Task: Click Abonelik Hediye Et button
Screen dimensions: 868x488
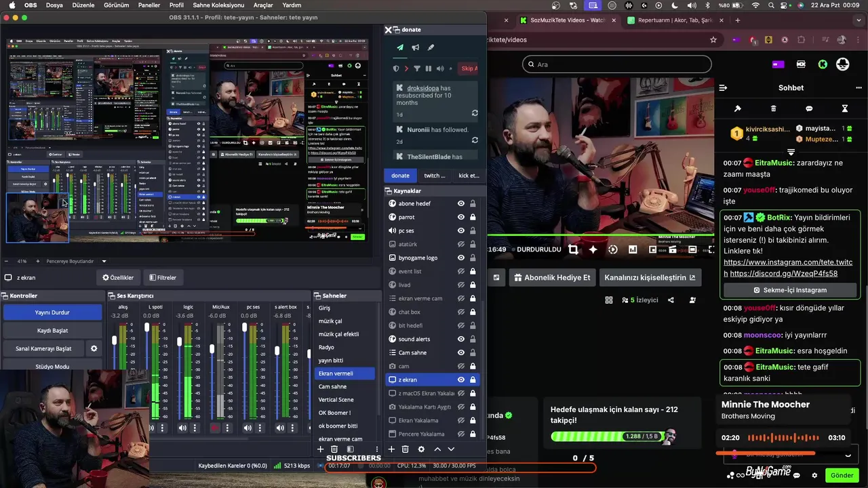Action: point(551,277)
